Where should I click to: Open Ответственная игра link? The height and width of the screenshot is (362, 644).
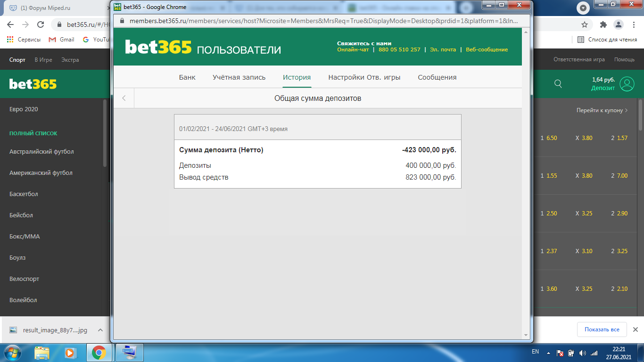(579, 60)
